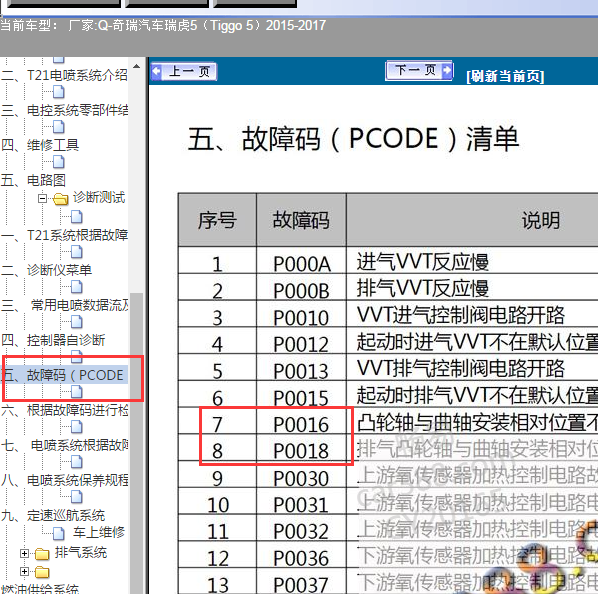Click the 当前车型 vehicle model text
Screen dimensions: 598x594
click(x=163, y=26)
